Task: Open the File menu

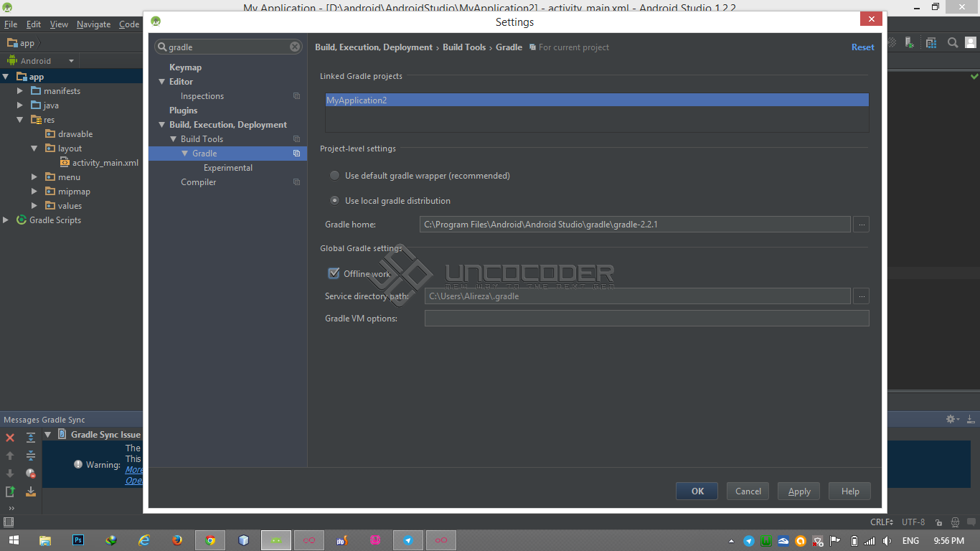Action: click(x=11, y=24)
